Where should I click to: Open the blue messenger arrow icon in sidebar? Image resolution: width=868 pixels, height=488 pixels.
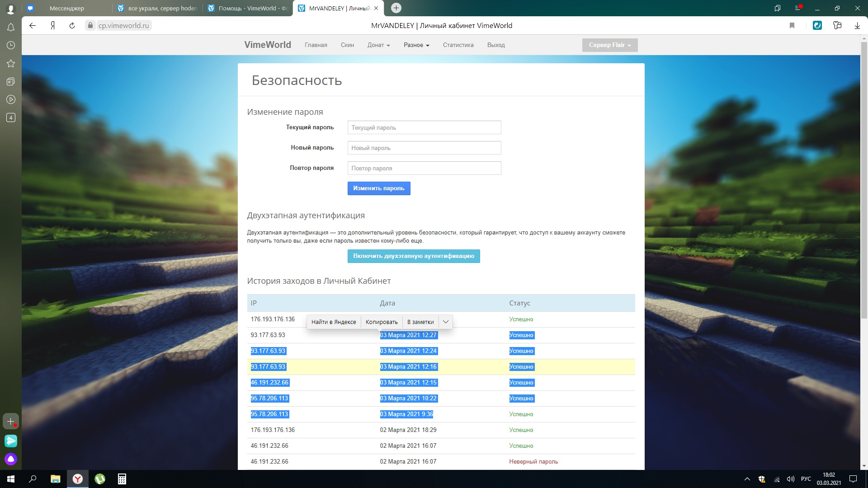point(11,441)
